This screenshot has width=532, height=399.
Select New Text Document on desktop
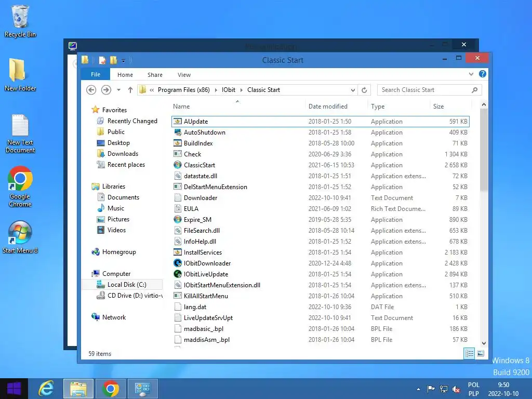20,134
